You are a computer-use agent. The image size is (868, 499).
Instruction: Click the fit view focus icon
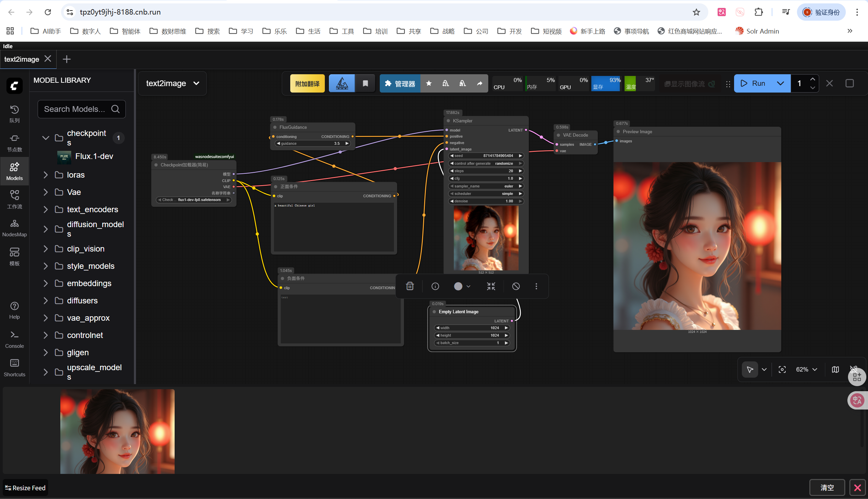782,370
